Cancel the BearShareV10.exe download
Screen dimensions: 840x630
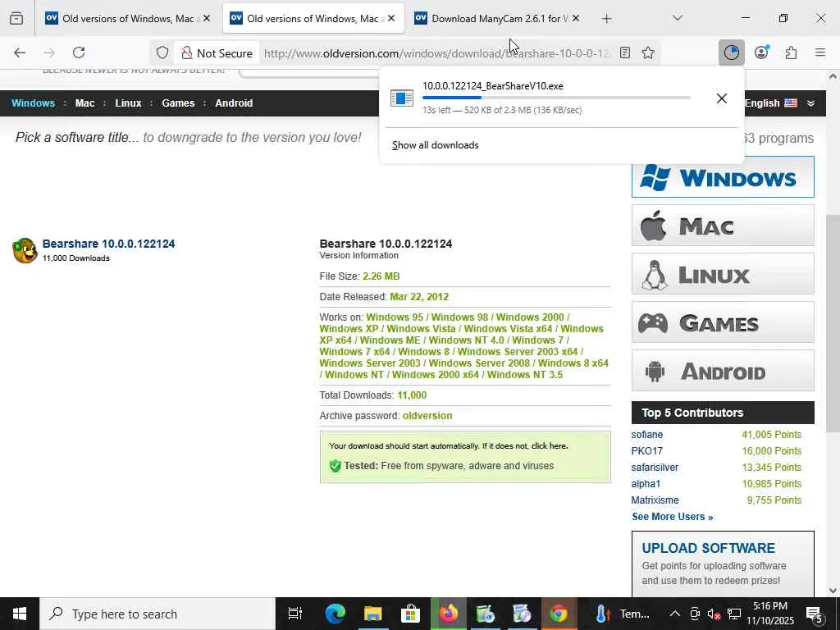point(722,98)
